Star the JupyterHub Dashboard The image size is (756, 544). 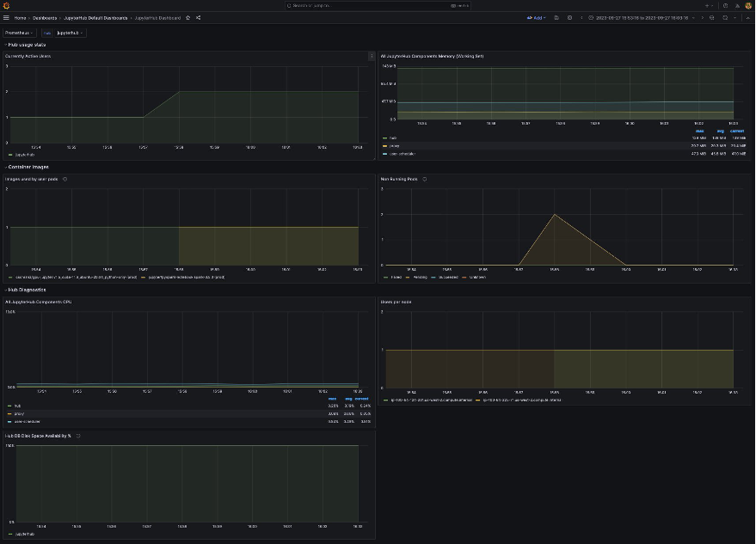coord(187,17)
